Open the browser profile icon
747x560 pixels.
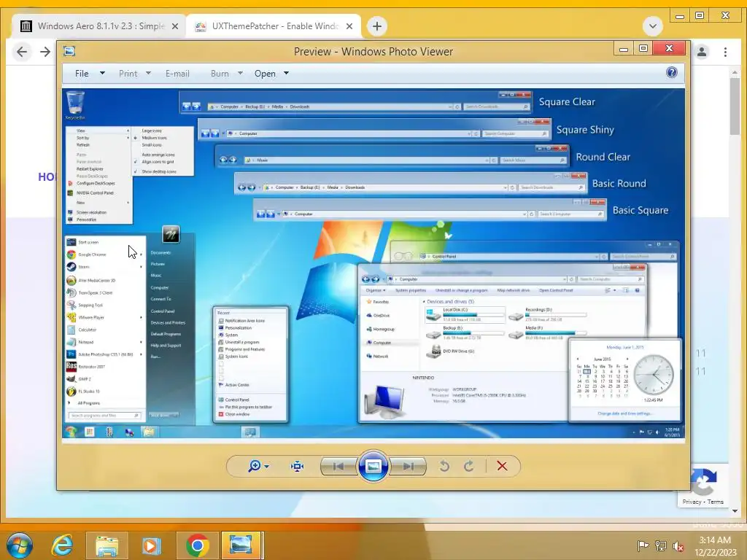coord(702,52)
